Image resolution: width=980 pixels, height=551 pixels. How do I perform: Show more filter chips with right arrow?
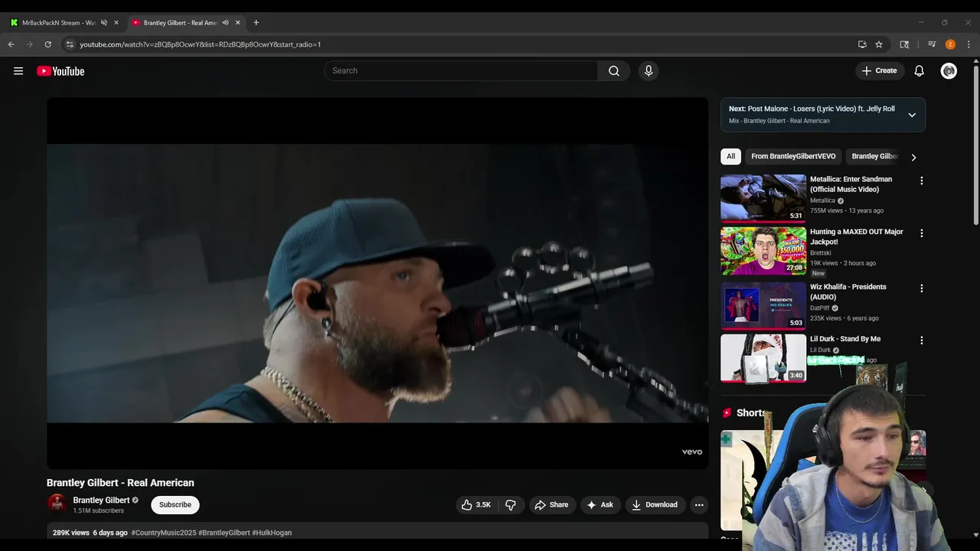pyautogui.click(x=913, y=157)
